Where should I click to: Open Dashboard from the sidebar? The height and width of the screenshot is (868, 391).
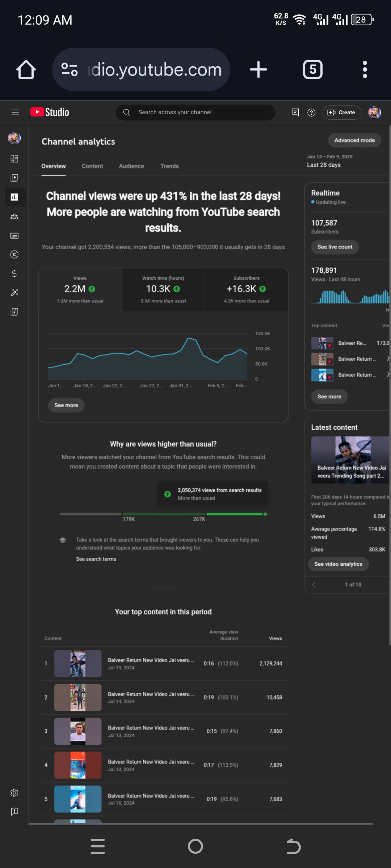pos(14,159)
